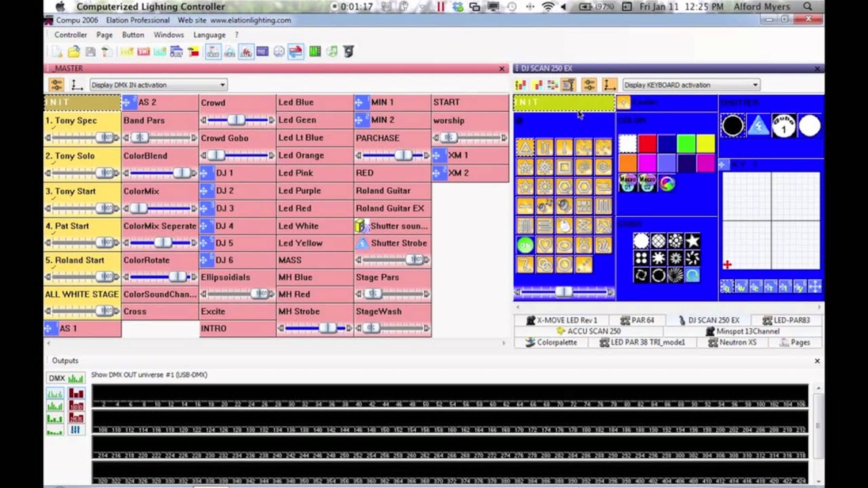Switch to the PAR 64 tab
The width and height of the screenshot is (868, 488).
pos(637,320)
